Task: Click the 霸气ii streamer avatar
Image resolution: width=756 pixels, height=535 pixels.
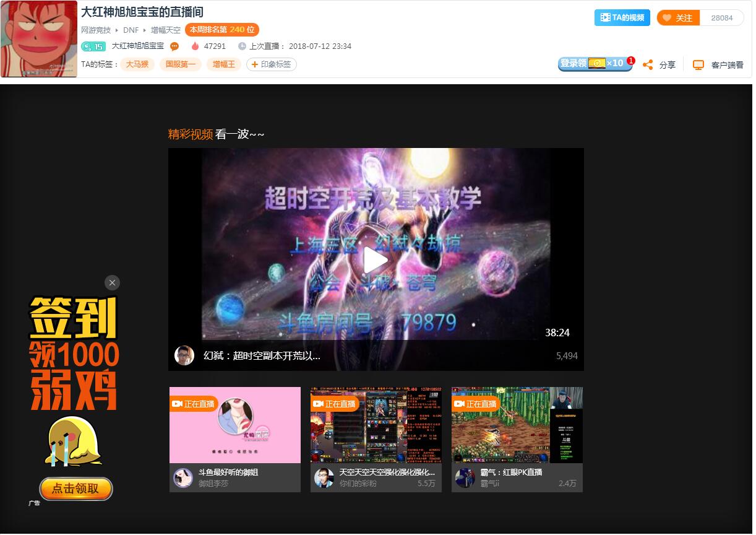Action: 465,478
